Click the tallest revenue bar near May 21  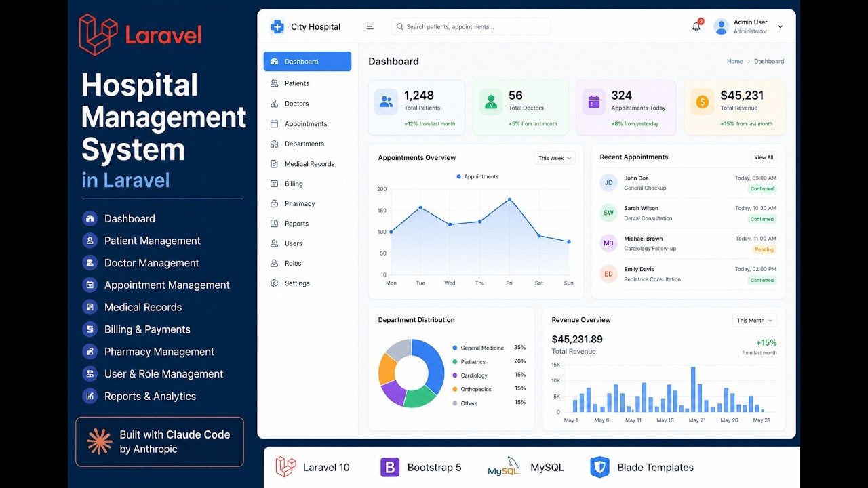pos(693,390)
